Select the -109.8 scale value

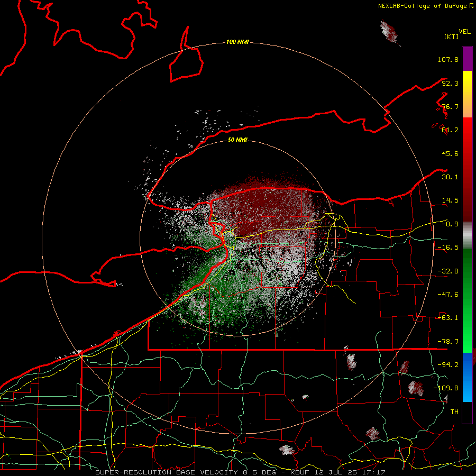click(446, 388)
